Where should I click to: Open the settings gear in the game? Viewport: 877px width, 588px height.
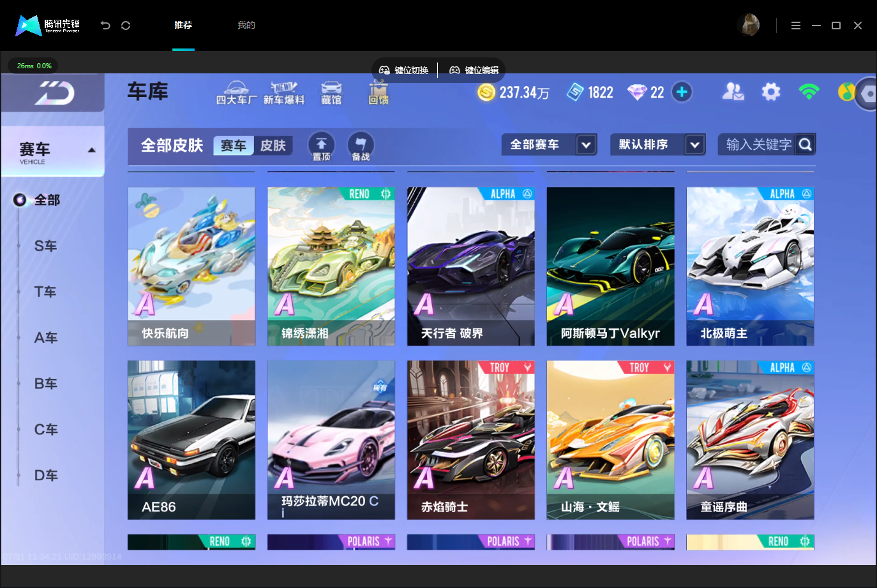pyautogui.click(x=771, y=92)
